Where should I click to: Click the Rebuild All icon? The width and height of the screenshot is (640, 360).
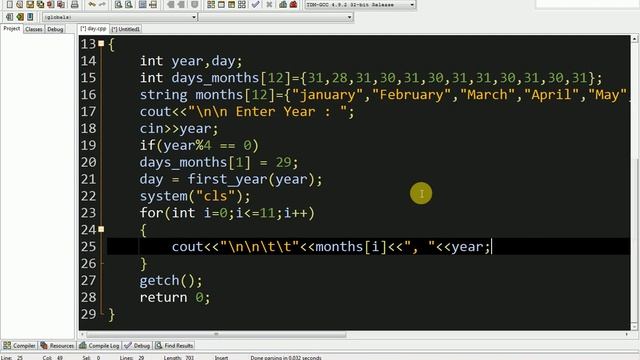tap(242, 4)
